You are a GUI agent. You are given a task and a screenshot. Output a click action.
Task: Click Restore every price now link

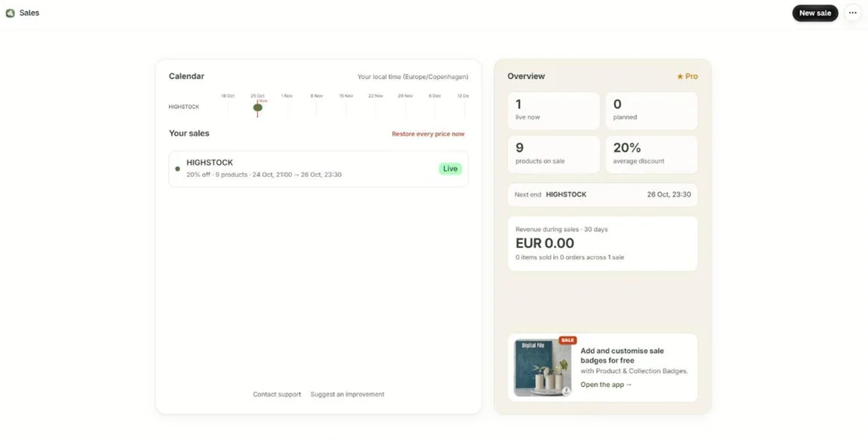(428, 134)
